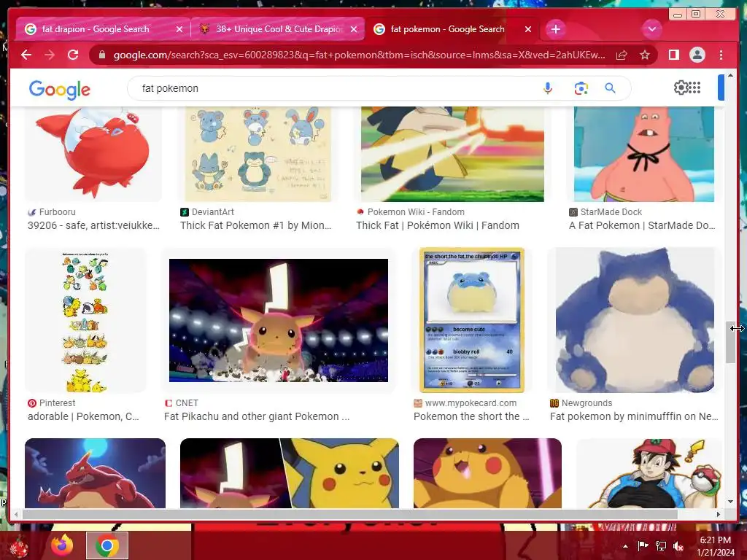747x560 pixels.
Task: Open the Start button on taskbar
Action: point(20,546)
